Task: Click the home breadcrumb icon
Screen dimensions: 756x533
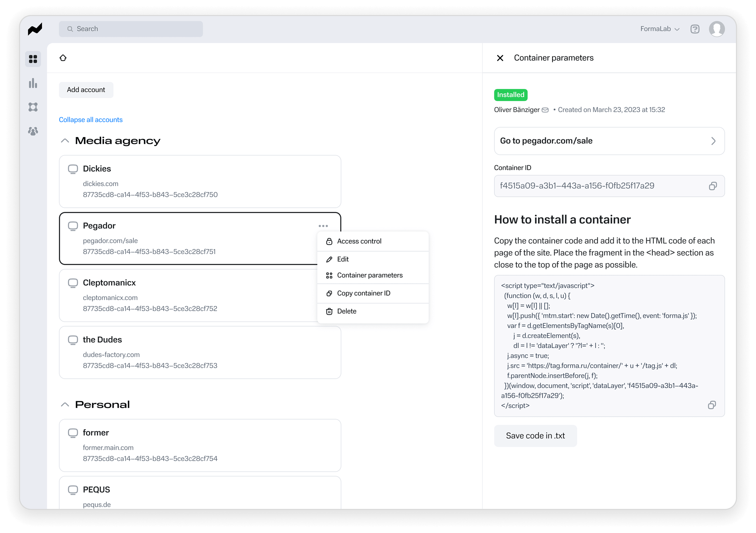Action: click(x=63, y=58)
